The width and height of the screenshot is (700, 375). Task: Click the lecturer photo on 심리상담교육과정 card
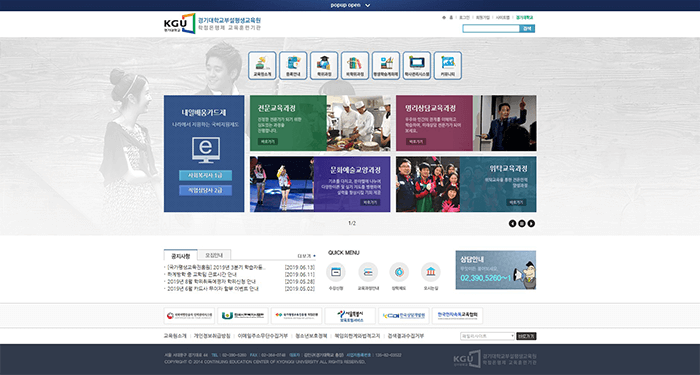point(505,123)
